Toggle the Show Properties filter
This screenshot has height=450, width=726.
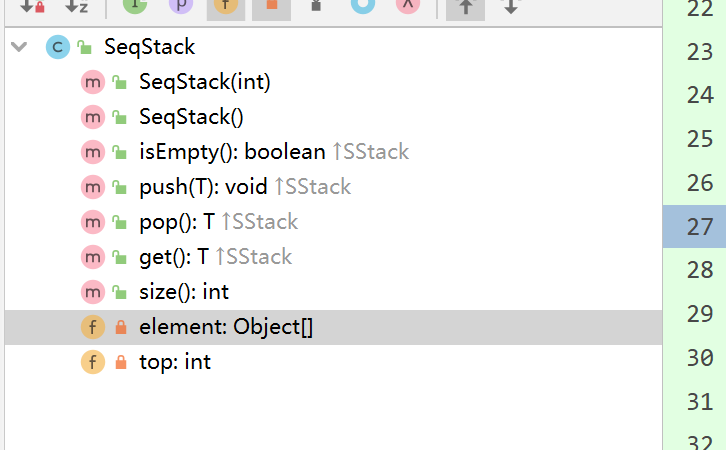point(180,6)
